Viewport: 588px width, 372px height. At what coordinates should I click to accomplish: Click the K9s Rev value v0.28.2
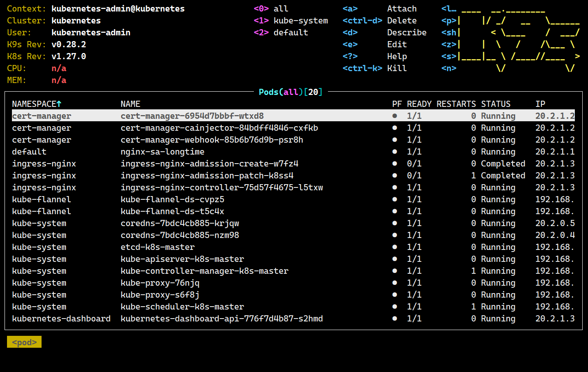[69, 44]
